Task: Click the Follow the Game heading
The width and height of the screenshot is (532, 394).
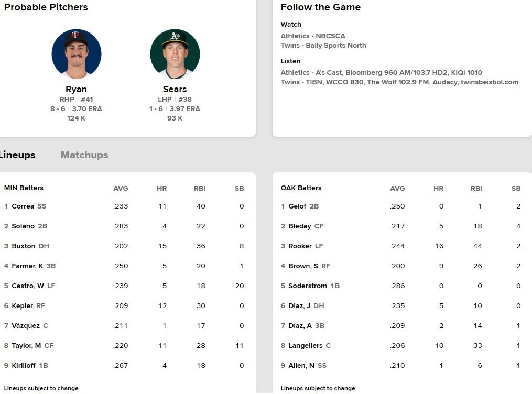Action: pyautogui.click(x=321, y=7)
